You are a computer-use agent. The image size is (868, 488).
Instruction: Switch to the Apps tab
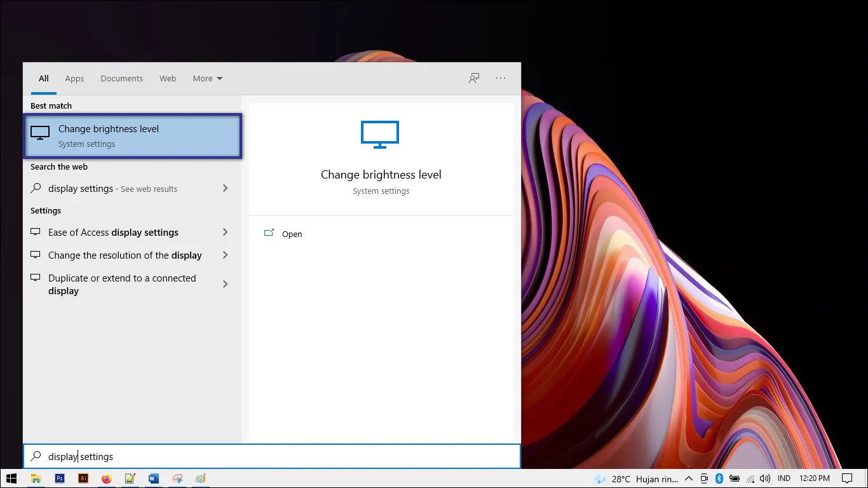[x=74, y=78]
